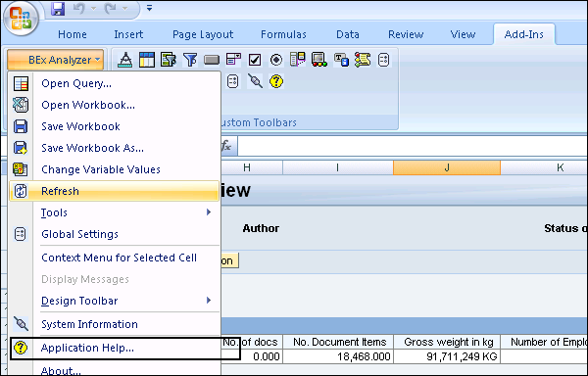Collapse the BEx Analyzer dropdown menu

click(56, 60)
